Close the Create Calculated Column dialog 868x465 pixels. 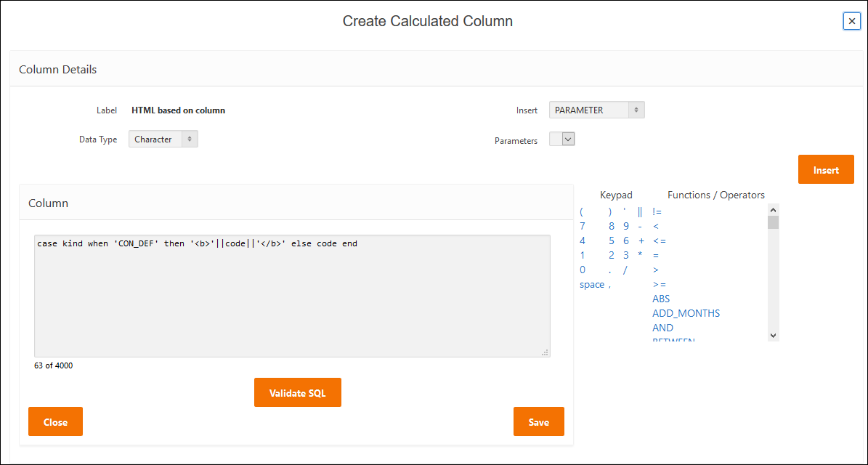tap(851, 22)
